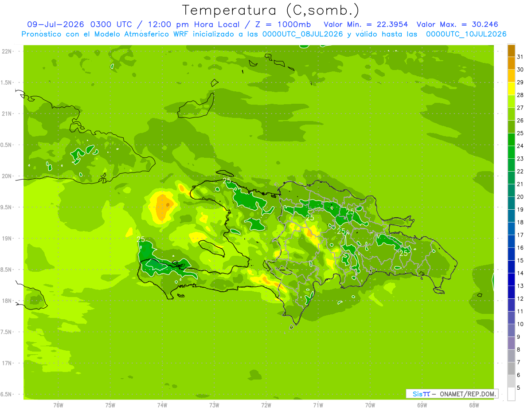This screenshot has width=532, height=411.
Task: Click the legend swatch between 24 and 25
Action: [x=511, y=140]
